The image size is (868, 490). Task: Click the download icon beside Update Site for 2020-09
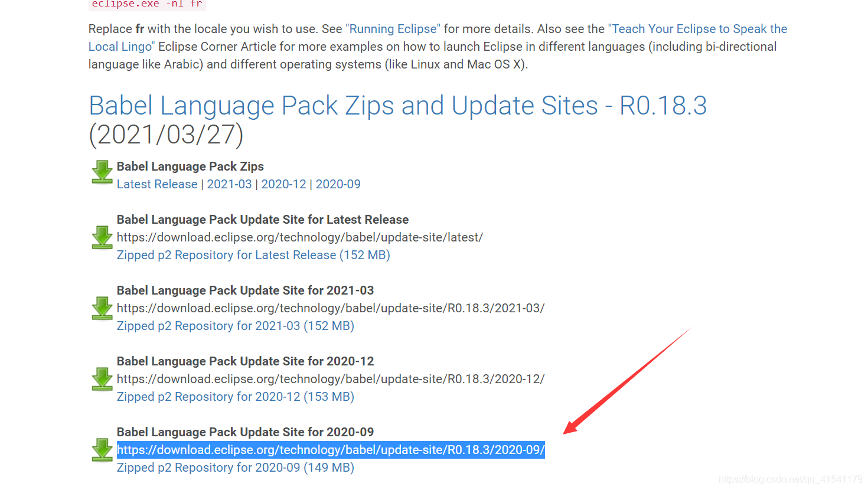point(102,450)
